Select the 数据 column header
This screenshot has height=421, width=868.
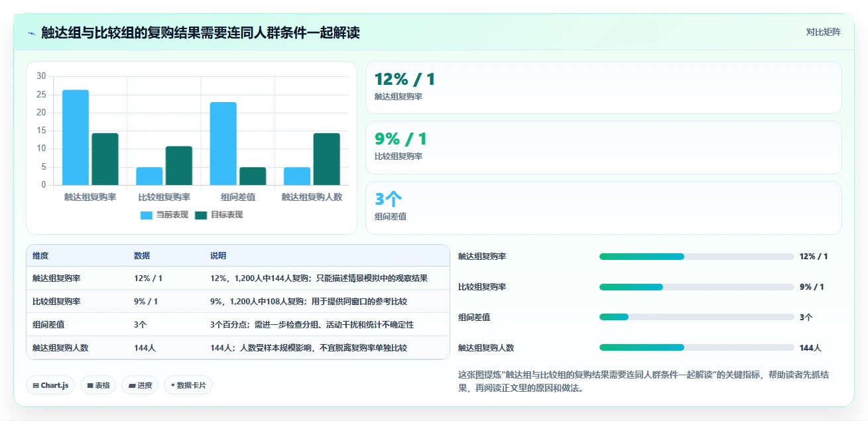coord(142,256)
